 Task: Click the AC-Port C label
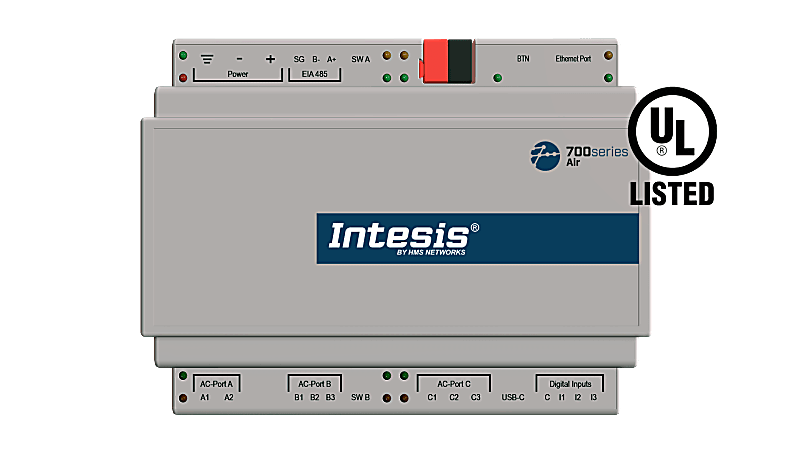pos(454,384)
